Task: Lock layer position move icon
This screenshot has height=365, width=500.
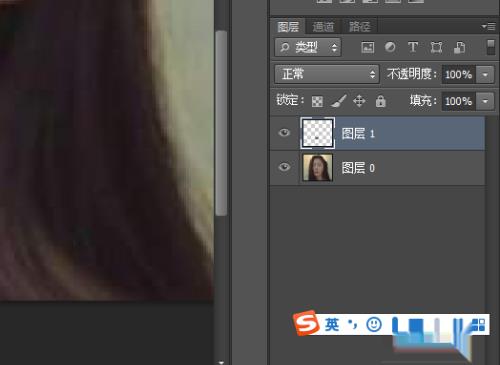Action: 359,101
